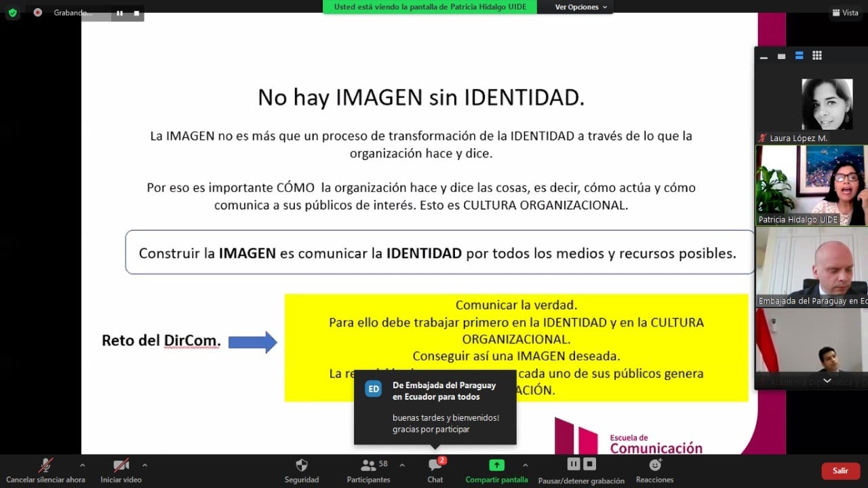
Task: Click the red Salir button
Action: [x=840, y=470]
